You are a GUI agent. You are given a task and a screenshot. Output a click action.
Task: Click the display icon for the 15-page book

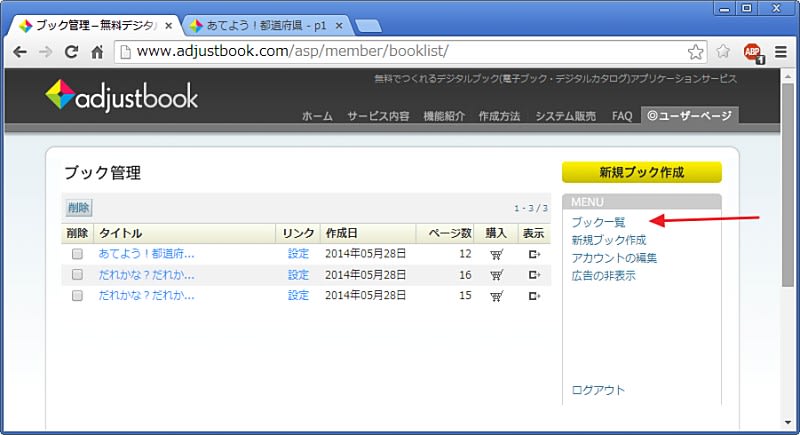click(534, 296)
